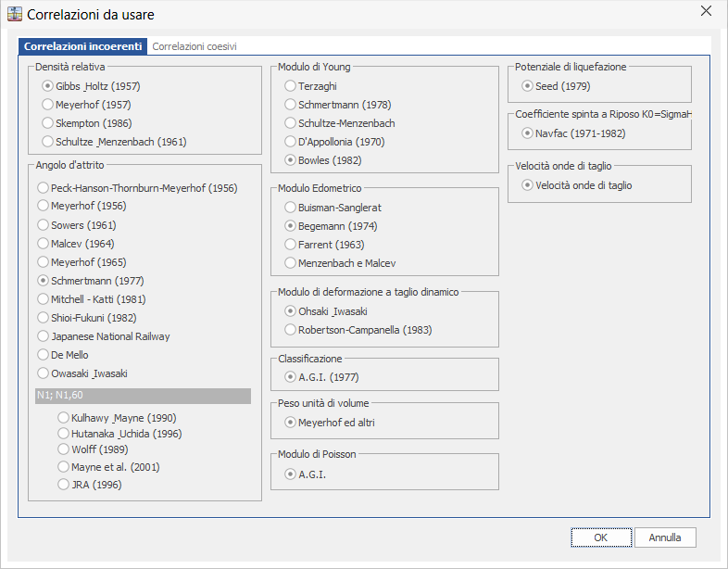
Task: Select Velocità onde di taglio option
Action: (577, 185)
